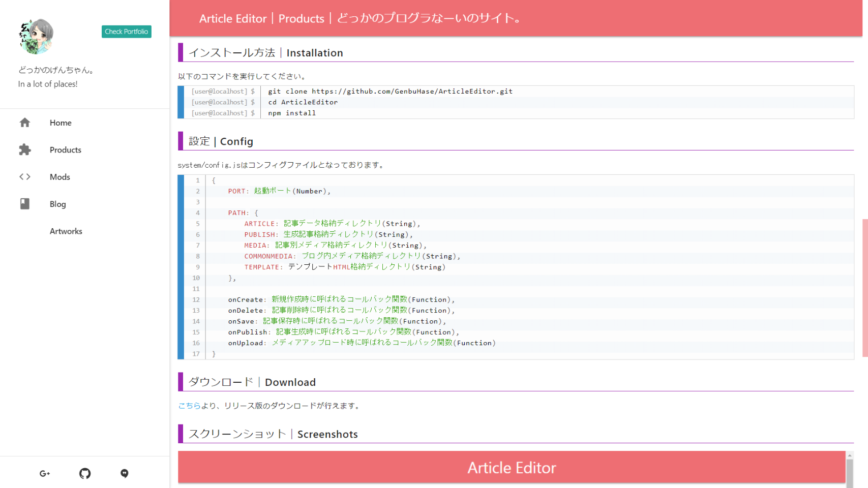Click the Products puzzle piece icon
Image resolution: width=868 pixels, height=488 pixels.
(25, 149)
